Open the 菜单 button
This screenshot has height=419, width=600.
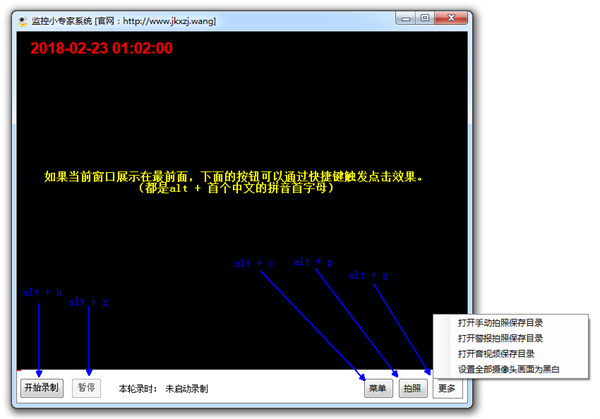pos(378,388)
